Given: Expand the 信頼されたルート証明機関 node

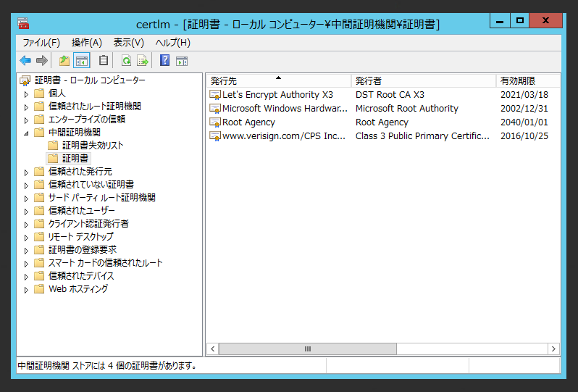Looking at the screenshot, I should (26, 107).
